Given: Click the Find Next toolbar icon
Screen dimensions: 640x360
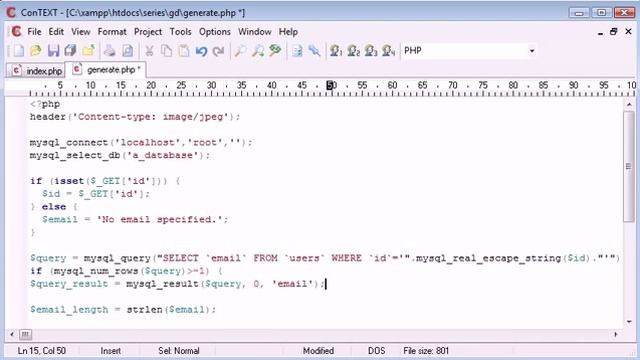Looking at the screenshot, I should click(x=258, y=51).
